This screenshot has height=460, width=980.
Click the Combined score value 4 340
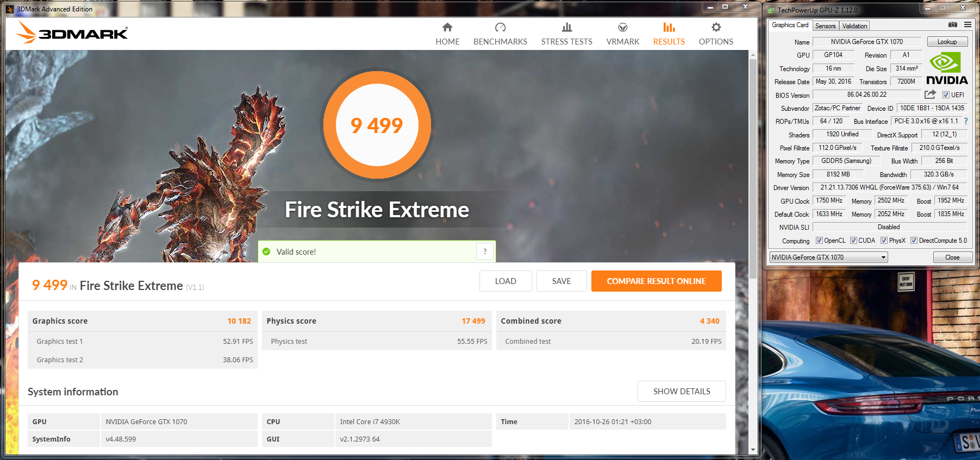(709, 321)
